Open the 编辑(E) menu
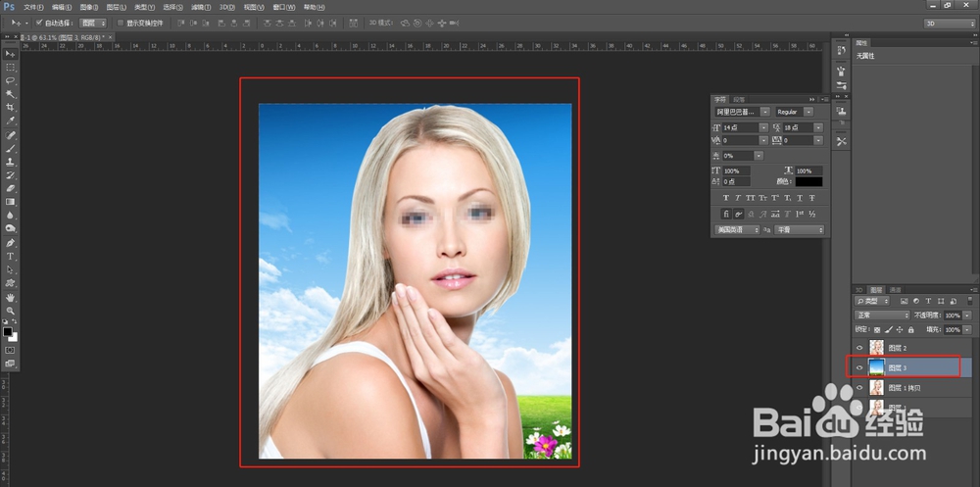 tap(62, 8)
